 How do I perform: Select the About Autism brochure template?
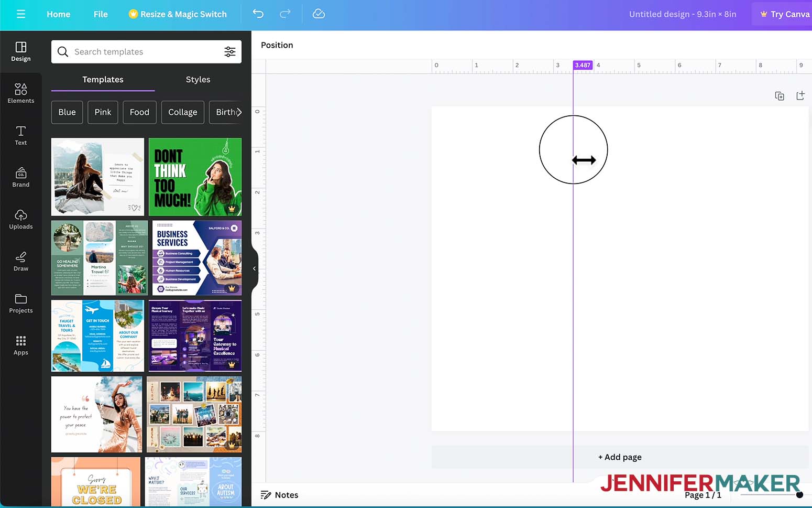coord(193,482)
